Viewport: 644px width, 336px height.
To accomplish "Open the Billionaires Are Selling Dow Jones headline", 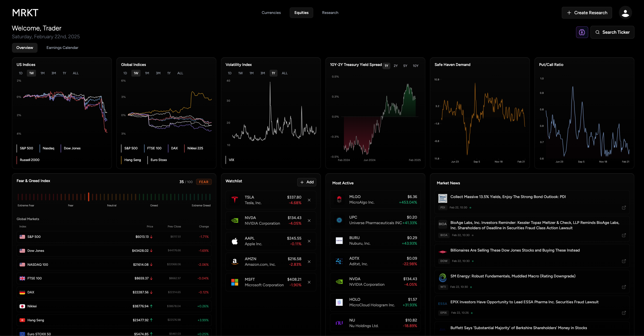I will [515, 250].
